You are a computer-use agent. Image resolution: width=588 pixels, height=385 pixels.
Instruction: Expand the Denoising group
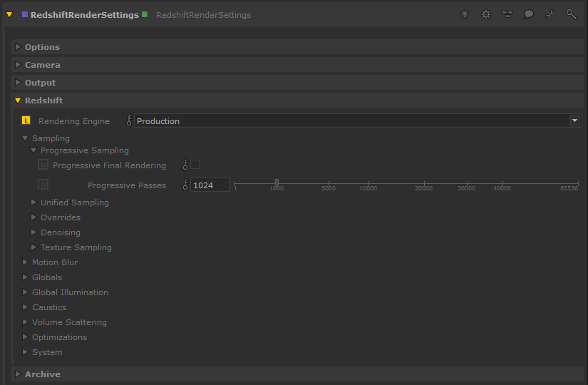(33, 232)
